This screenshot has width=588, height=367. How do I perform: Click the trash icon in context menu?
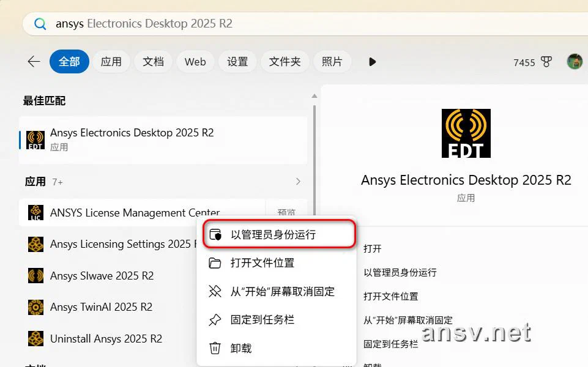pos(215,348)
